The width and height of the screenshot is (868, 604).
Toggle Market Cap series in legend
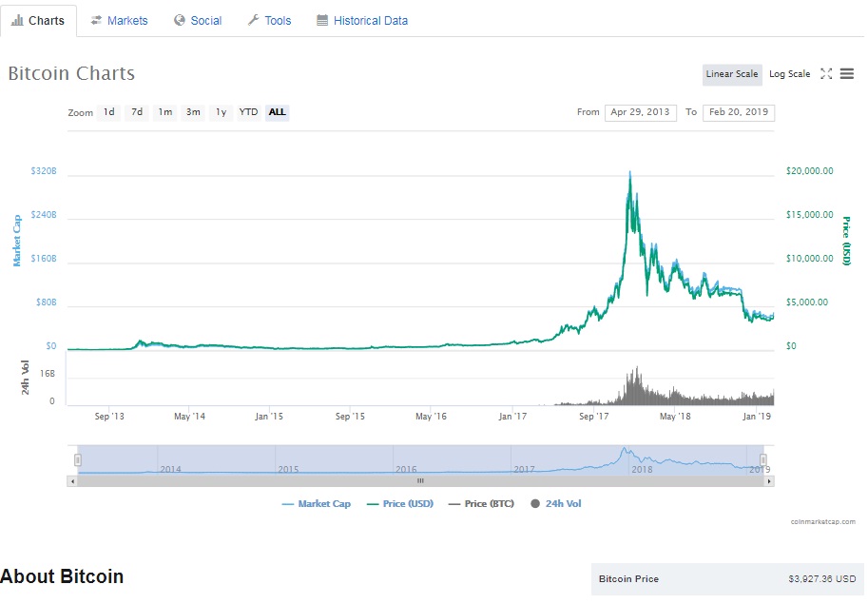coord(316,504)
